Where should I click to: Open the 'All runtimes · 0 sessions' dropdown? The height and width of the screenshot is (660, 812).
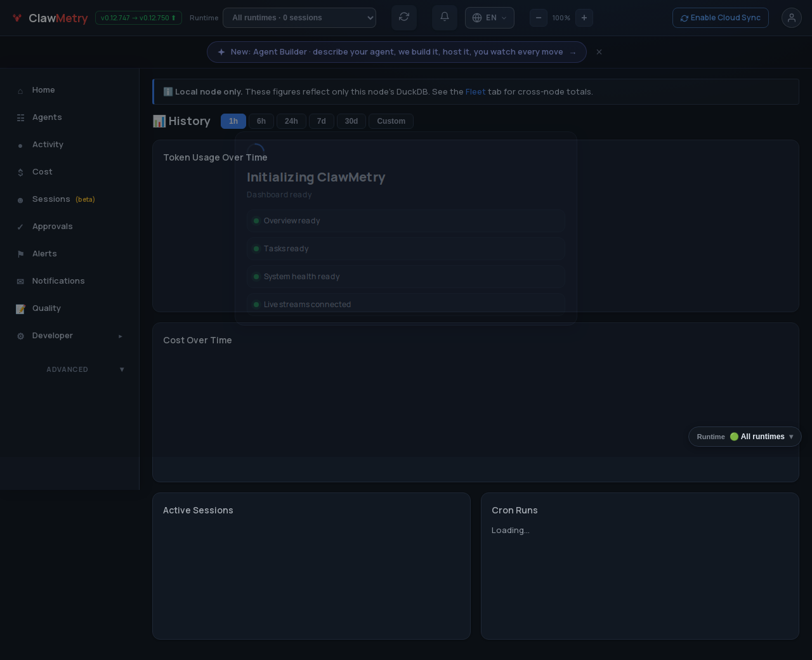click(x=299, y=18)
